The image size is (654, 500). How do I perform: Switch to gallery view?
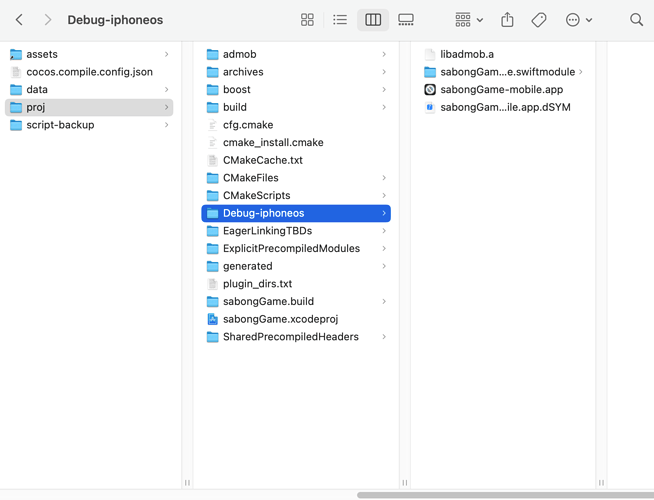tap(406, 20)
